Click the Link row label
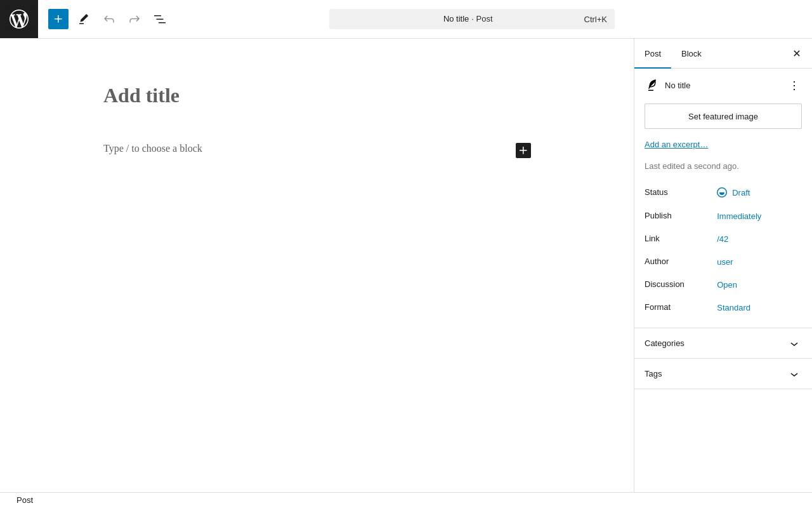 coord(652,238)
